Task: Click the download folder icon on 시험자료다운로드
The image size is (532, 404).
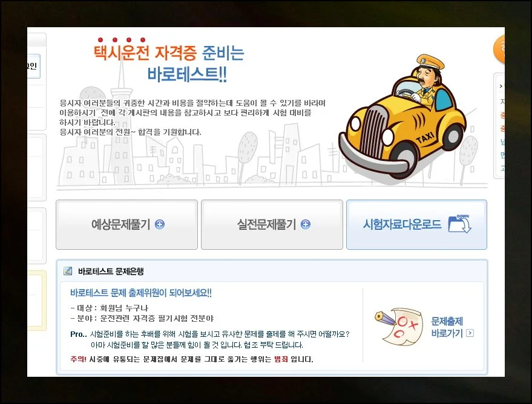Action: (x=459, y=224)
